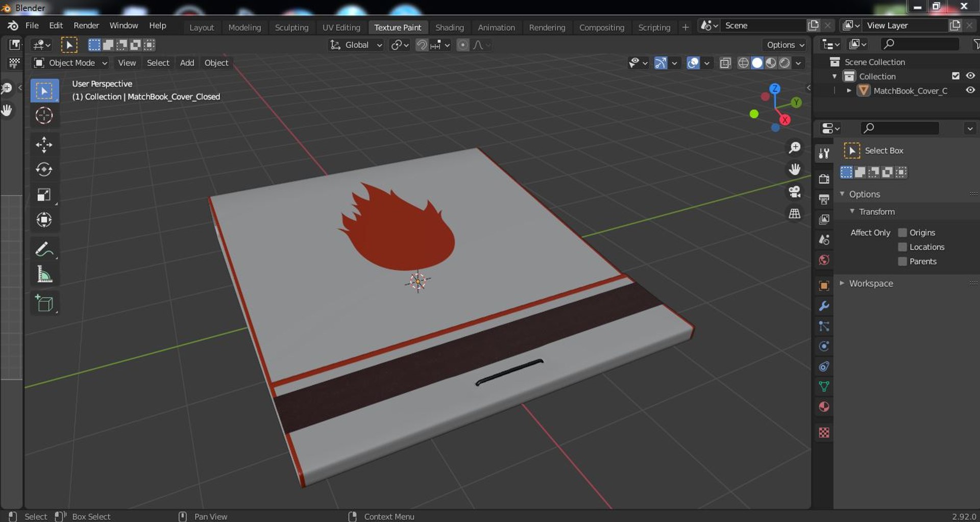Screen dimensions: 980x522
Task: Open the Render properties tab
Action: (x=824, y=179)
